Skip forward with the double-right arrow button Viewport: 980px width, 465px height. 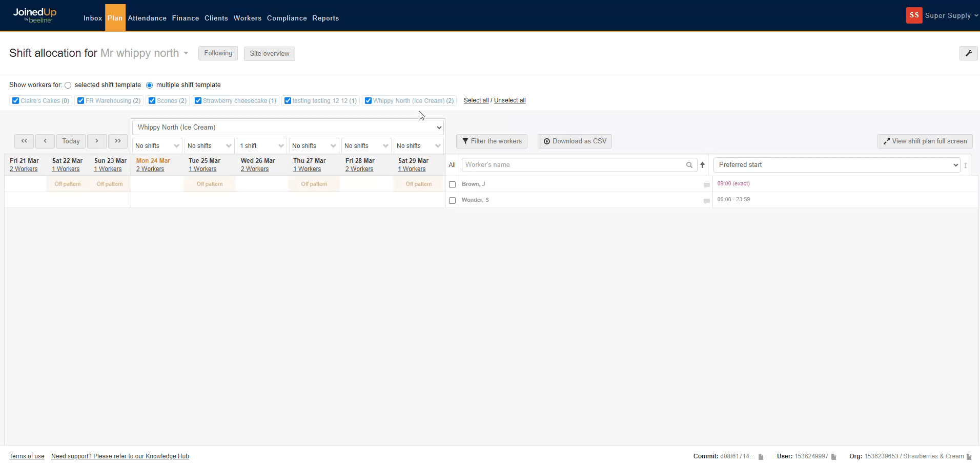click(118, 141)
